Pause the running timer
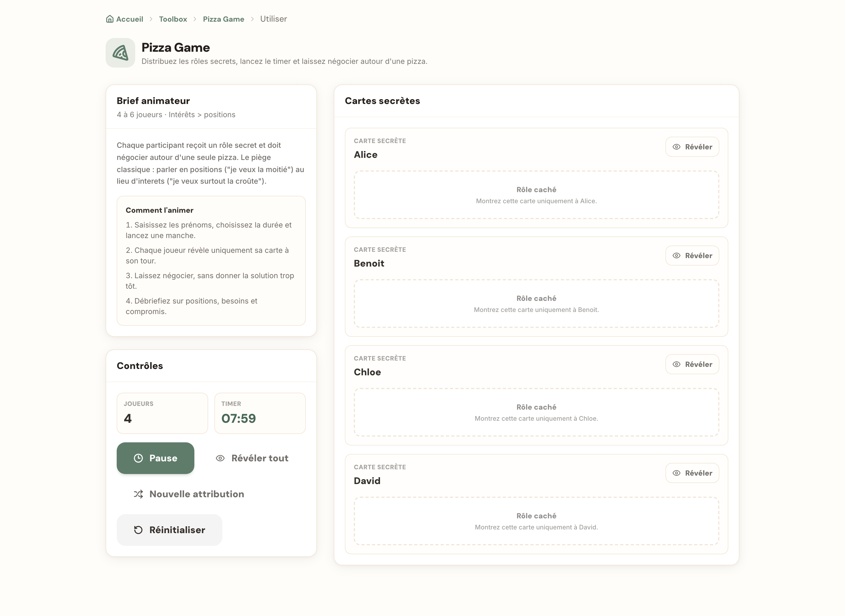 pyautogui.click(x=156, y=458)
